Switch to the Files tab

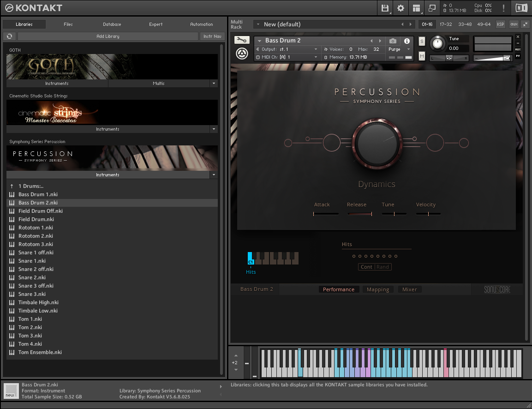click(x=68, y=24)
